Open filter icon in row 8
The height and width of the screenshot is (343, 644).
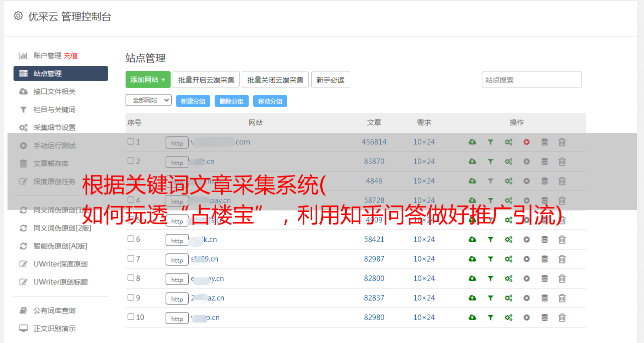coord(490,278)
